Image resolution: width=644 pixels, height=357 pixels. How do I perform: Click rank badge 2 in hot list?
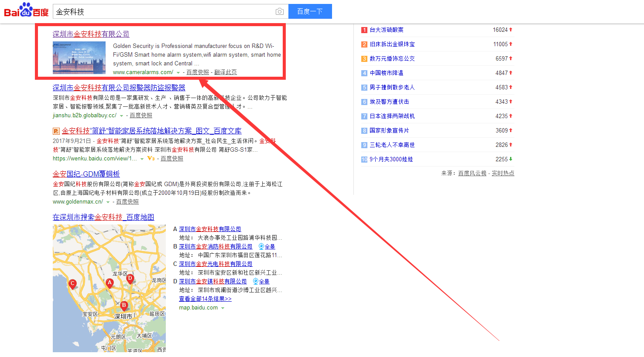point(364,44)
